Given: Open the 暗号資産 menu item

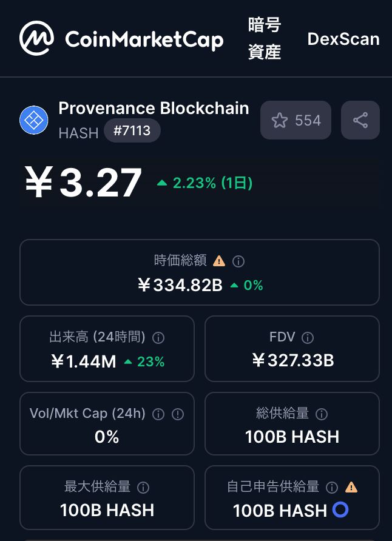Looking at the screenshot, I should (x=265, y=38).
